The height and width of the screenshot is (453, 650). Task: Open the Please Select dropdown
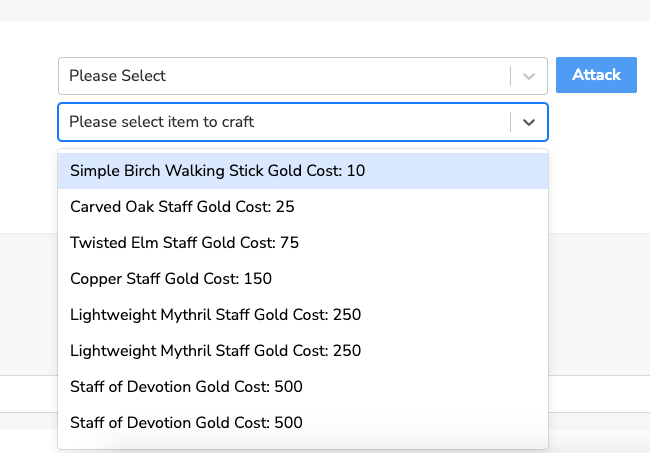coord(303,76)
